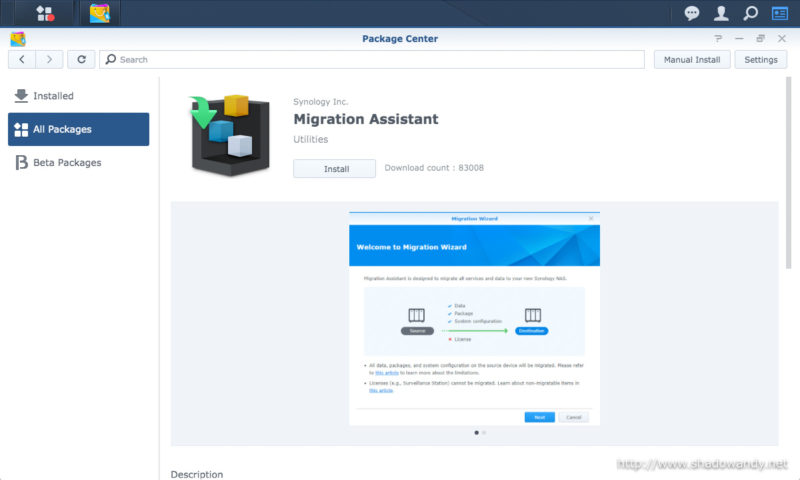Open the DSM search magnifier icon
This screenshot has width=800, height=480.
(751, 13)
